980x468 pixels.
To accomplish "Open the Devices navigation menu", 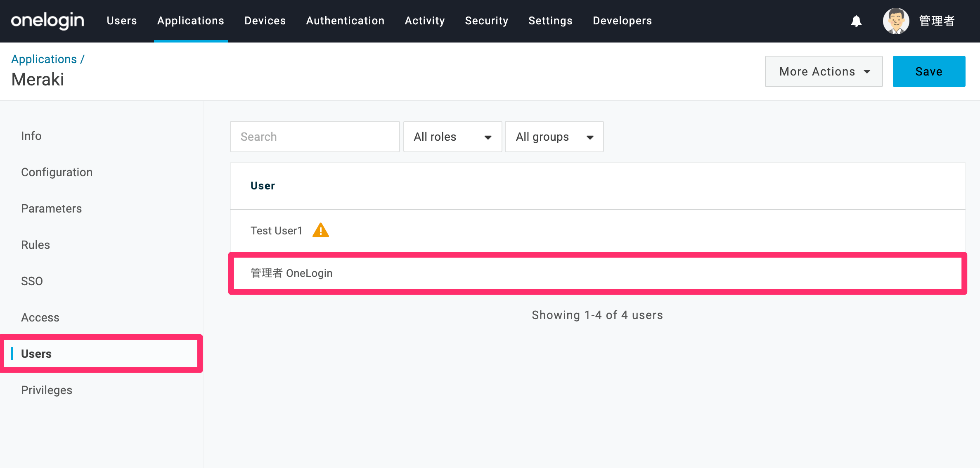I will click(265, 21).
